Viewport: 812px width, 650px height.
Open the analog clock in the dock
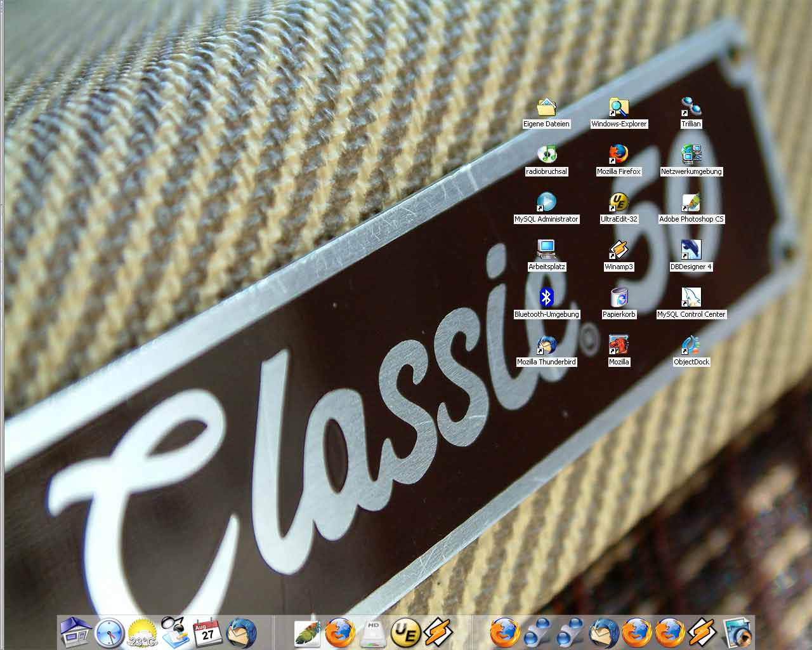110,632
